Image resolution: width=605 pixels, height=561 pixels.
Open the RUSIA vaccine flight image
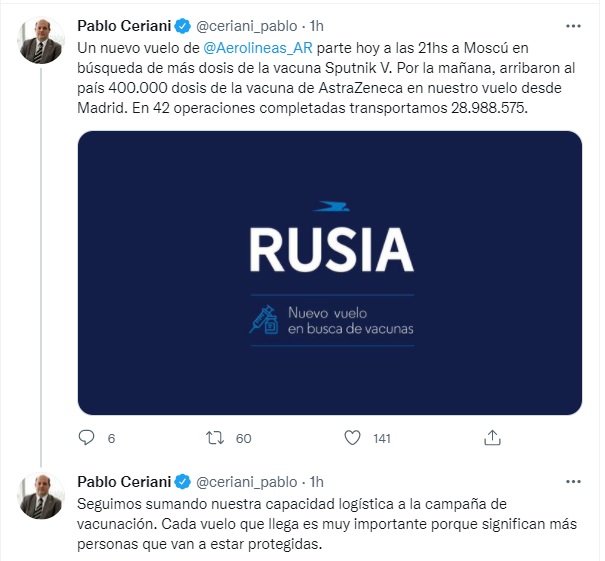330,273
